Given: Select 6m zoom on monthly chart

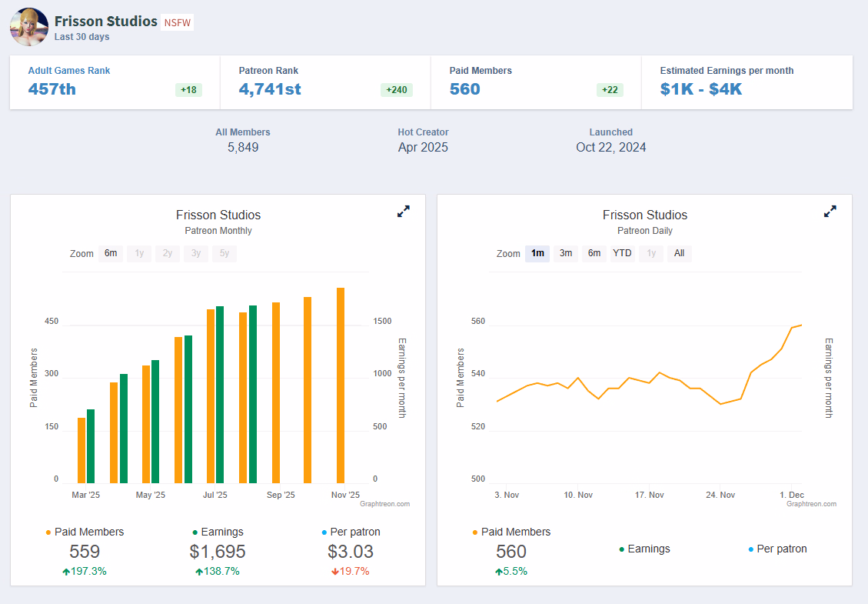Looking at the screenshot, I should (111, 253).
